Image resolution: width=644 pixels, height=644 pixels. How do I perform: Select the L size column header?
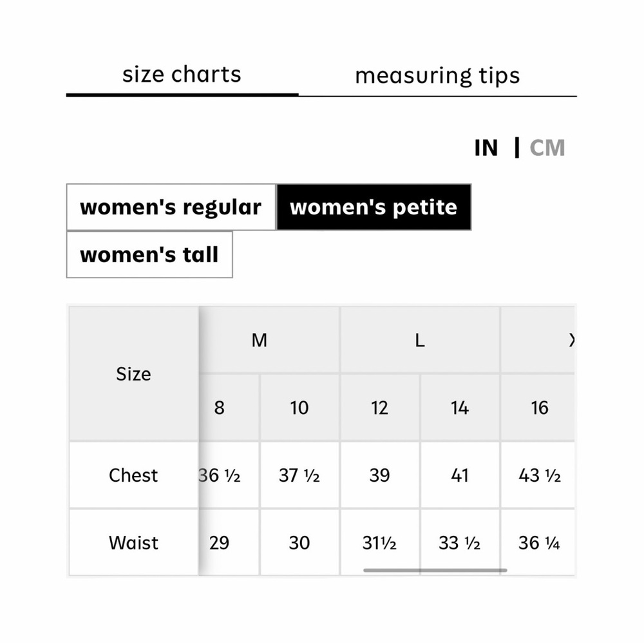tap(420, 340)
